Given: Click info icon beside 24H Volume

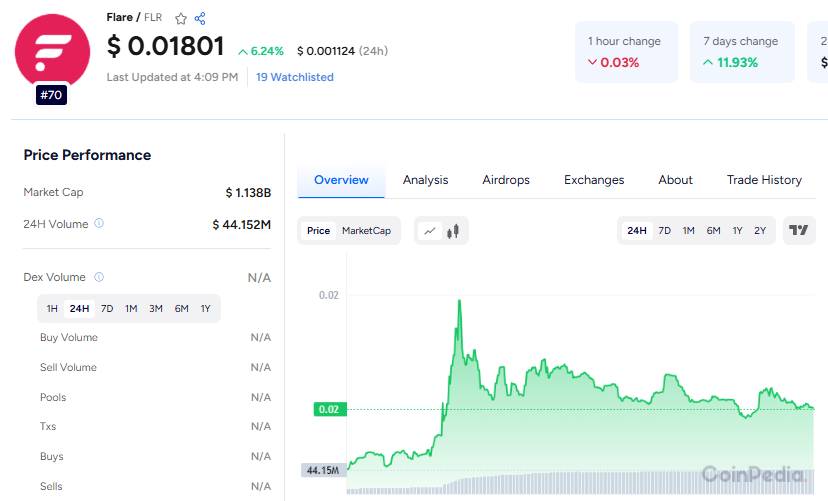Looking at the screenshot, I should click(99, 223).
